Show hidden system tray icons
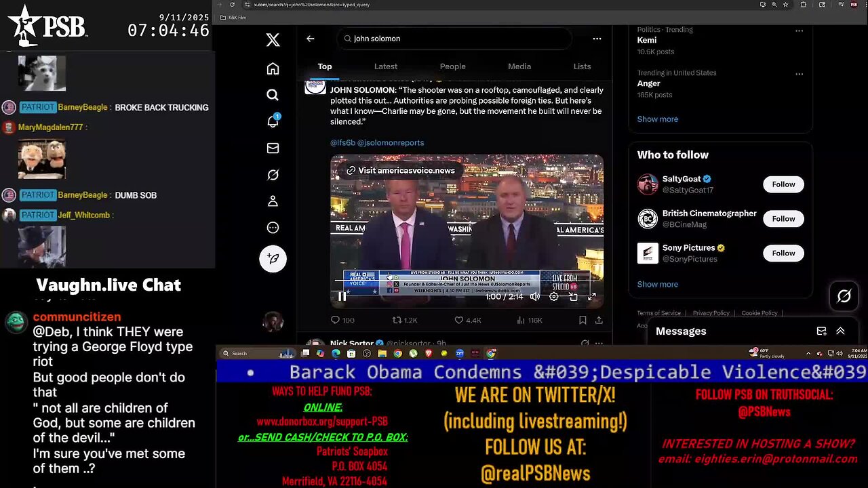Viewport: 868px width, 488px height. [x=808, y=353]
